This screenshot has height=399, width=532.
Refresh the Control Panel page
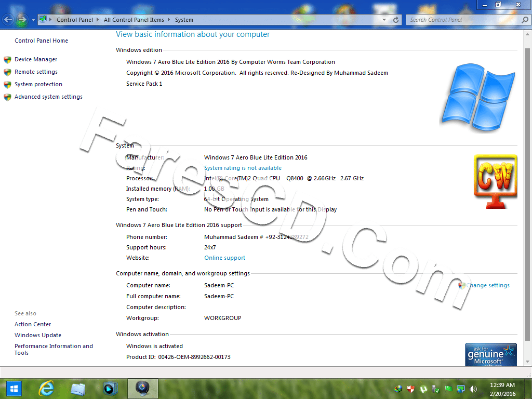pyautogui.click(x=395, y=20)
